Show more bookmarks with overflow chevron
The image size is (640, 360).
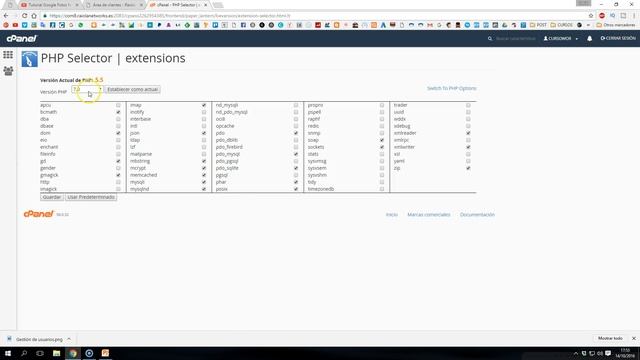(588, 25)
